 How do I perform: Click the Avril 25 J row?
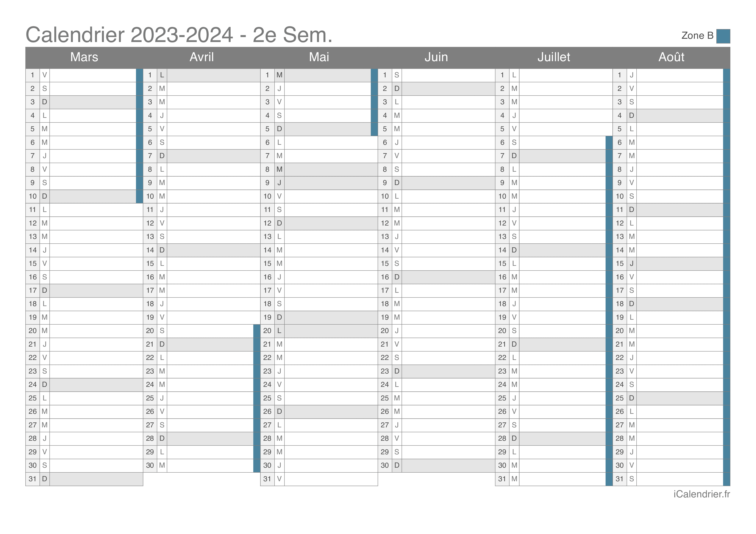coord(201,398)
